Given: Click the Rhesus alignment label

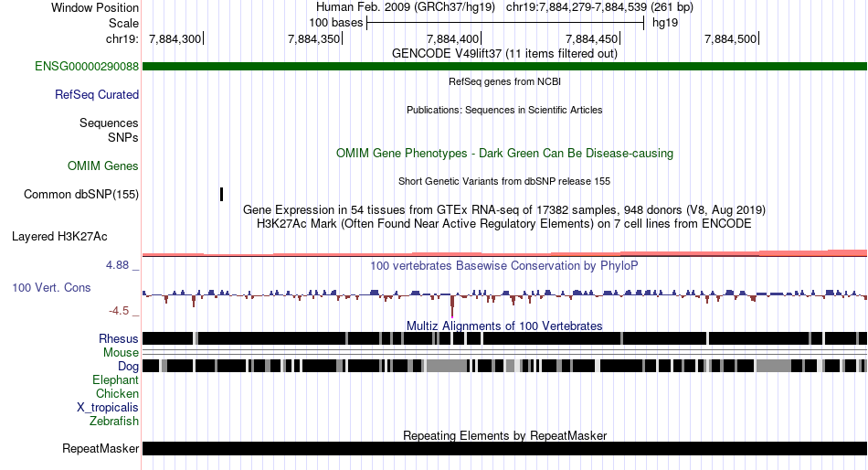Looking at the screenshot, I should [x=119, y=338].
